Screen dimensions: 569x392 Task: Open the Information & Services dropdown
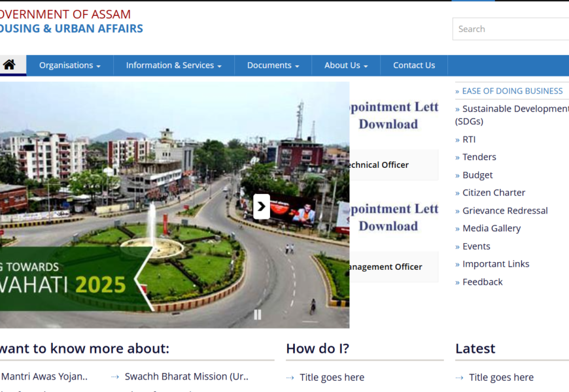pyautogui.click(x=173, y=65)
